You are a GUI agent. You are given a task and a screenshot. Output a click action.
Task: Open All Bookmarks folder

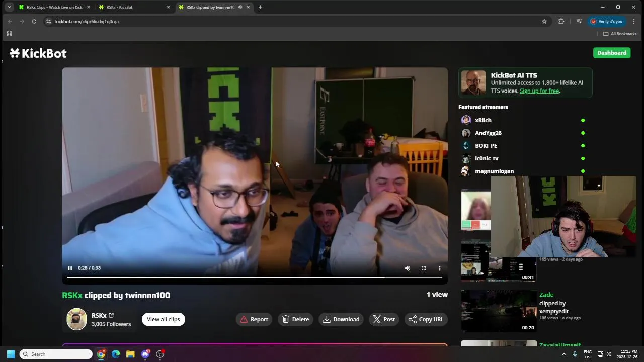pos(620,34)
